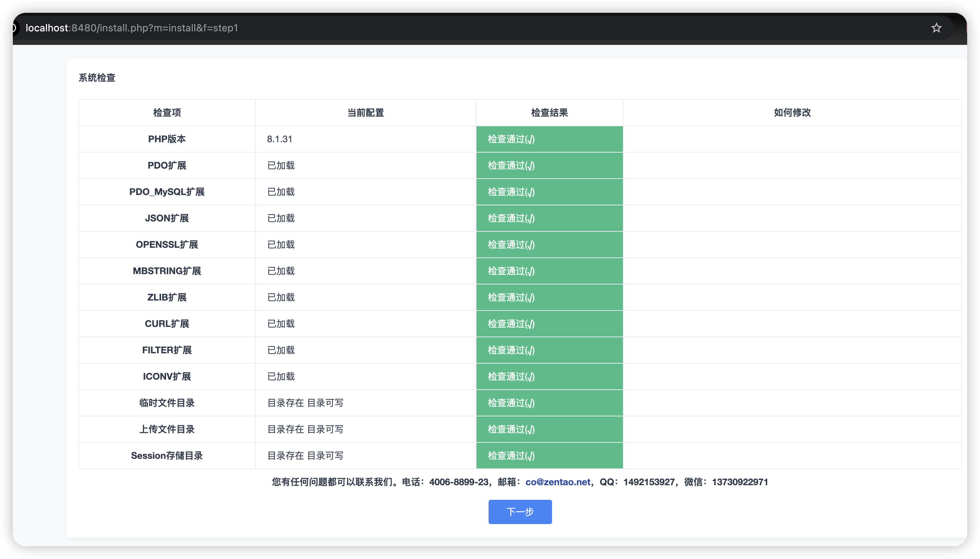Click the OPENSSL扩展 row label

point(167,245)
